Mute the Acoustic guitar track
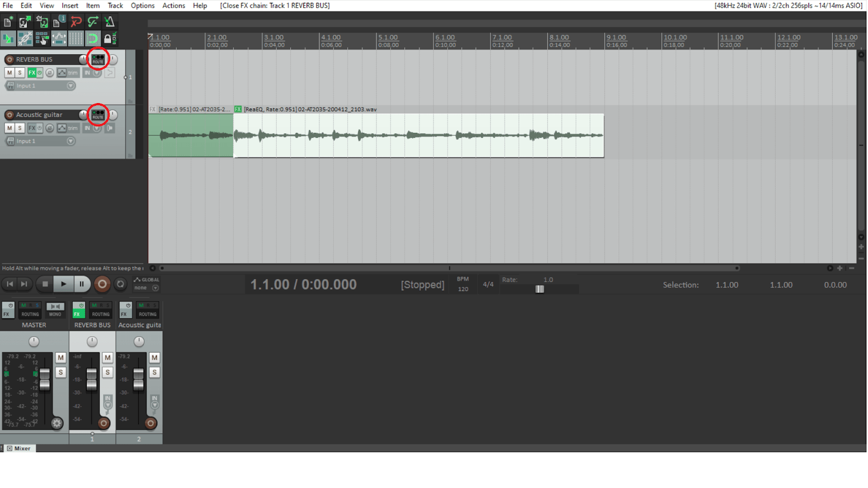The image size is (868, 488). [x=9, y=128]
